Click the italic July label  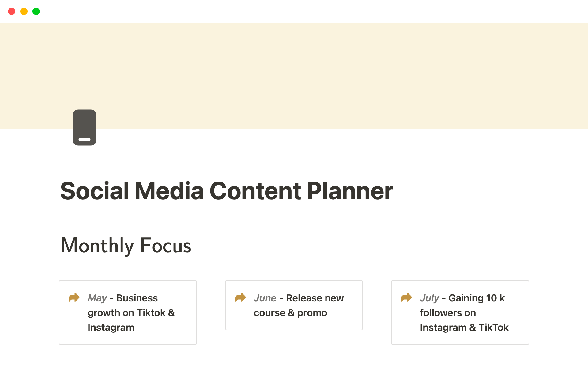(x=429, y=298)
